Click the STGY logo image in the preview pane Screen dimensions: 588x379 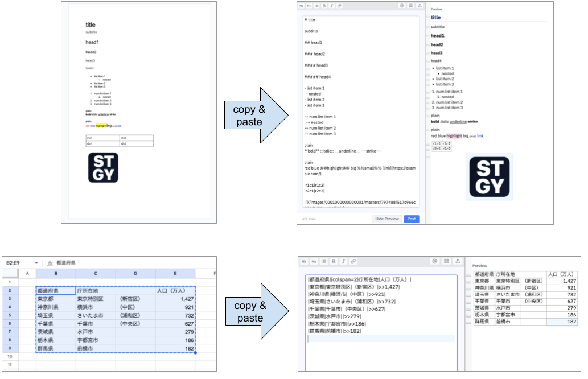[489, 176]
